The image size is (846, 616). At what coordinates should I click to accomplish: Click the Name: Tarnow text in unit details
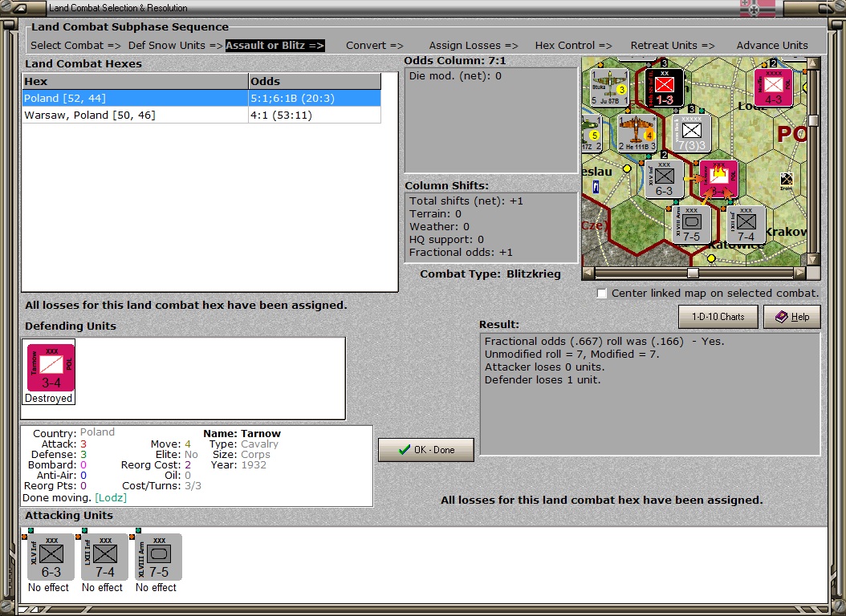tap(242, 433)
